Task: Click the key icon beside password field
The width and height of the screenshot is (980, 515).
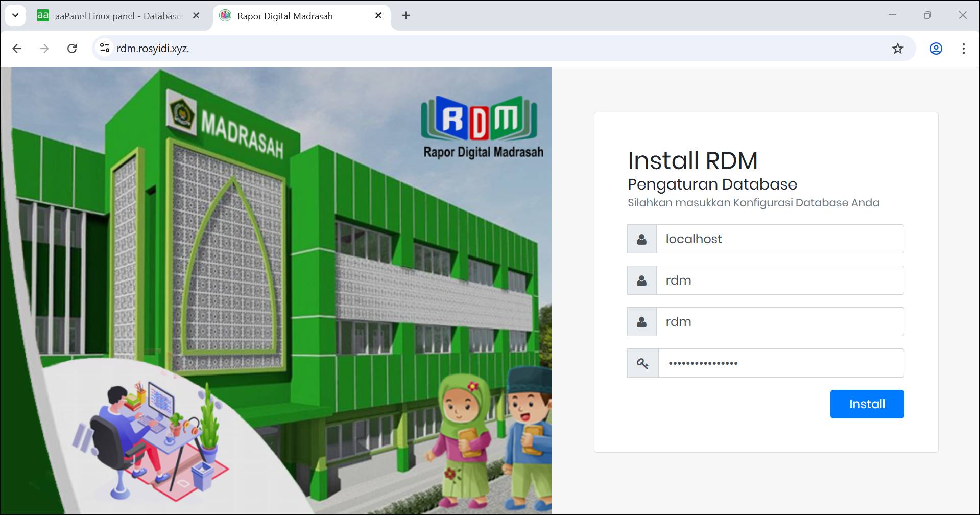Action: pos(642,363)
